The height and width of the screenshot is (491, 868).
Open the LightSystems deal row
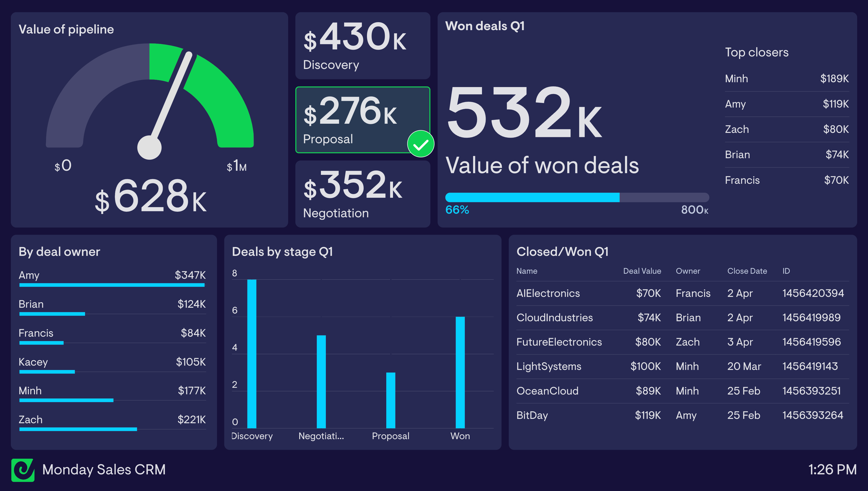pyautogui.click(x=549, y=367)
